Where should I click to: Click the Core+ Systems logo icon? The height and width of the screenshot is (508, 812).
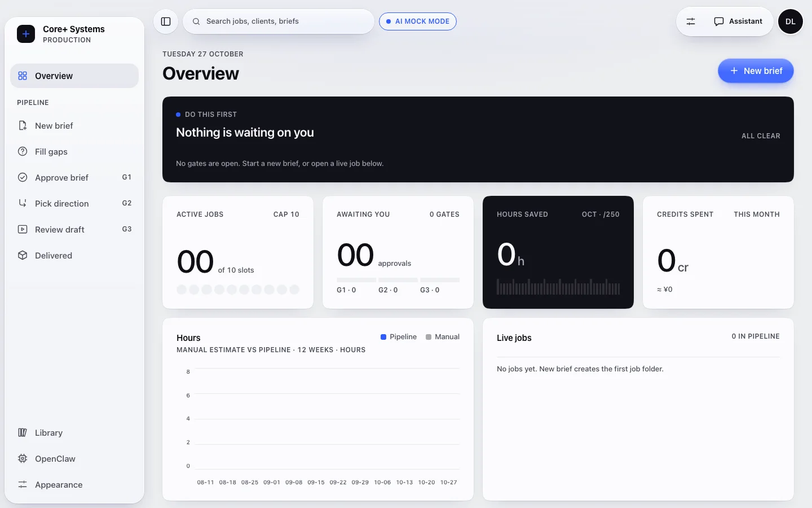pyautogui.click(x=26, y=34)
